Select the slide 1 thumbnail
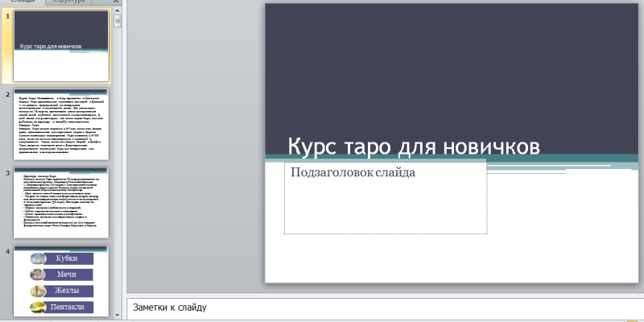This screenshot has width=644, height=322. [61, 45]
